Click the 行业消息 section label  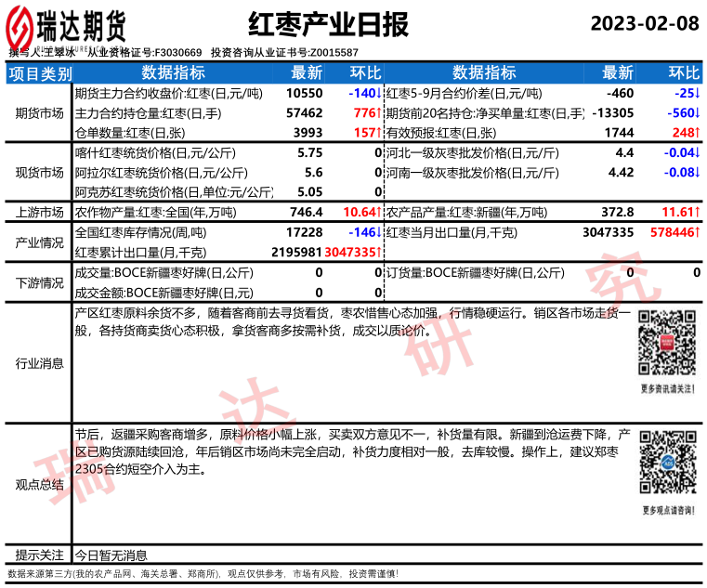tap(39, 363)
